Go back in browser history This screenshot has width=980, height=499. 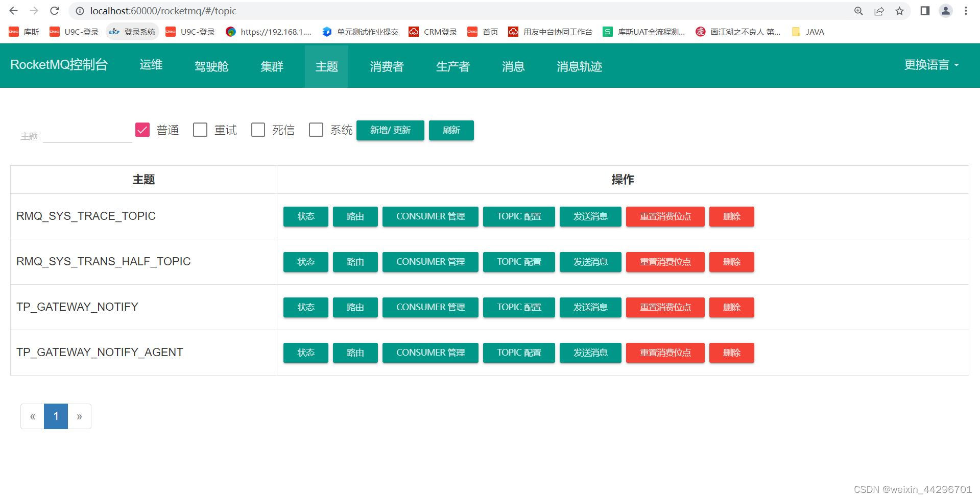[14, 11]
